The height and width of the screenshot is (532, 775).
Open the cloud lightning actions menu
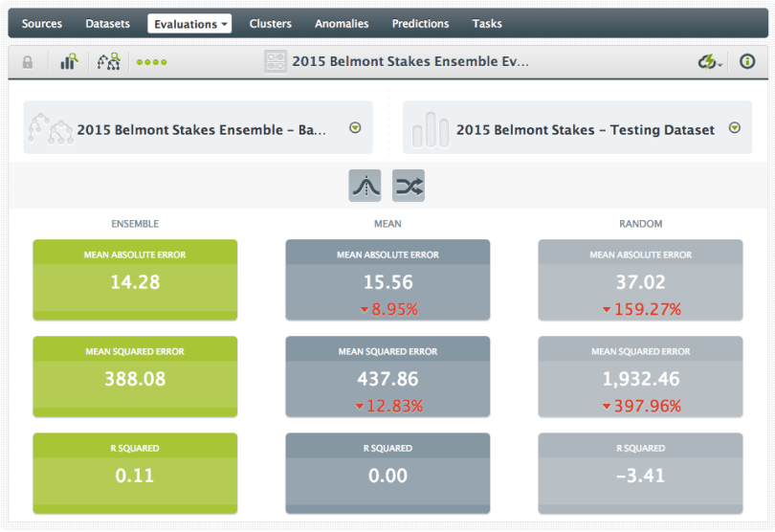(710, 62)
